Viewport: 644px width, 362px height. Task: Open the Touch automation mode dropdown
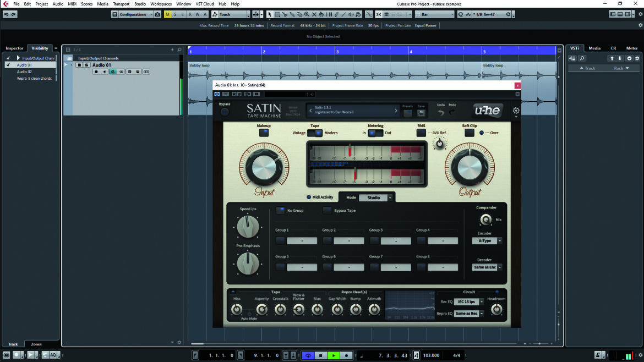coord(231,14)
